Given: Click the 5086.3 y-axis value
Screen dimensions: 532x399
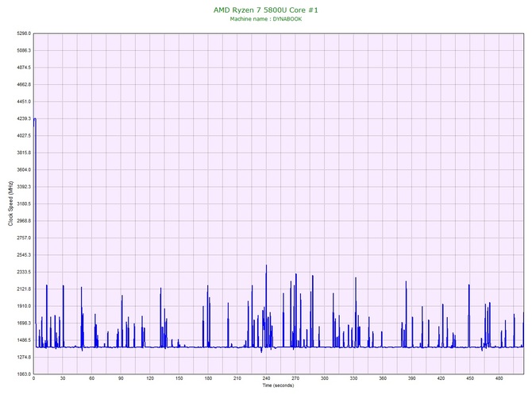Looking at the screenshot, I should pyautogui.click(x=24, y=51).
